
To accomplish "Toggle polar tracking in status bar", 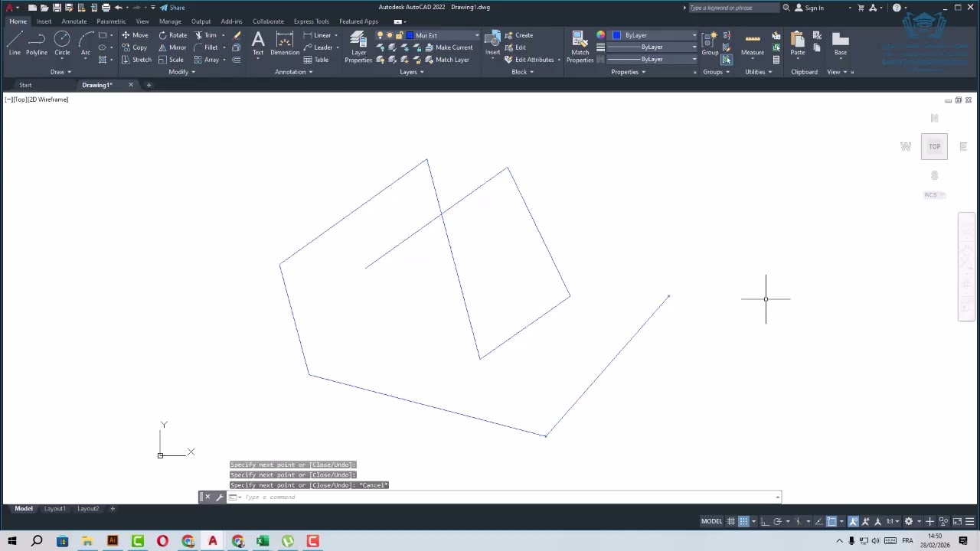I will pyautogui.click(x=777, y=522).
